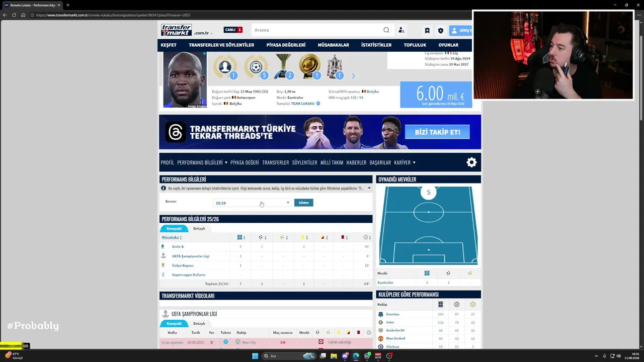This screenshot has width=644, height=362.
Task: Open the Transferler player tab
Action: 276,163
